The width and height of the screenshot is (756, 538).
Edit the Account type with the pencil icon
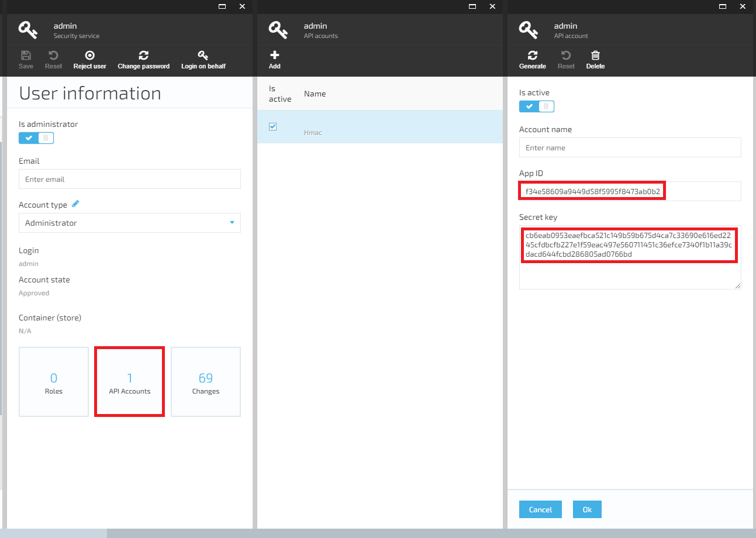coord(75,204)
